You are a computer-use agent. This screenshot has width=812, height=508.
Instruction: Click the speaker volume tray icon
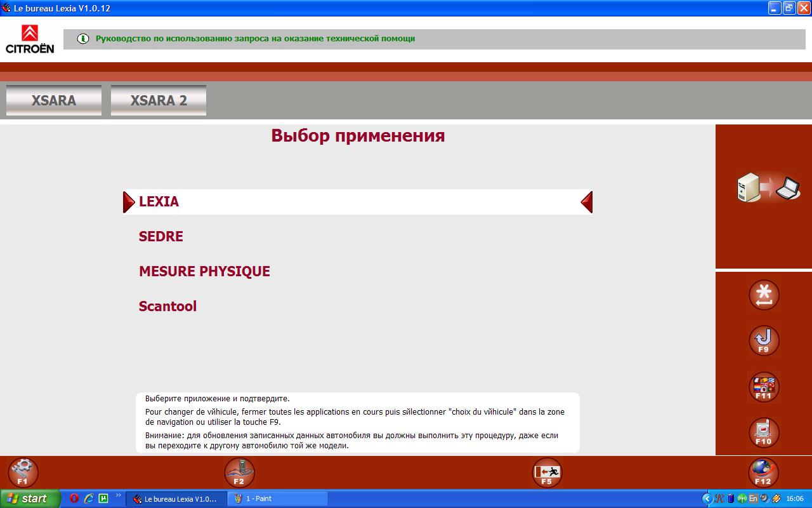764,498
